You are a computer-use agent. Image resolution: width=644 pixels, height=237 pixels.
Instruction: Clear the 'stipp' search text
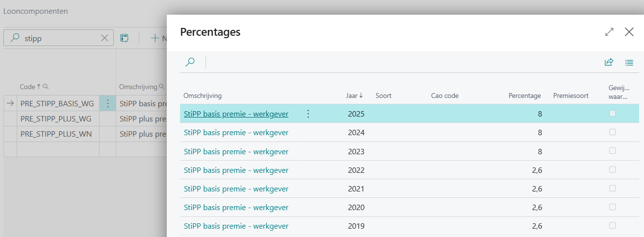[x=104, y=38]
